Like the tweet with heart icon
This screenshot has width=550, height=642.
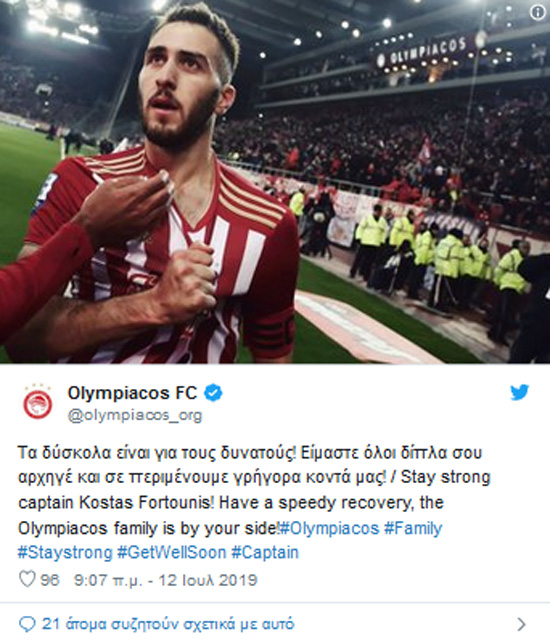tap(27, 579)
